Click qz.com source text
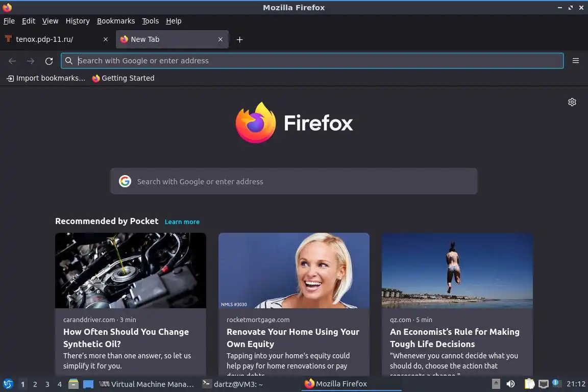The image size is (588, 392). pos(400,320)
